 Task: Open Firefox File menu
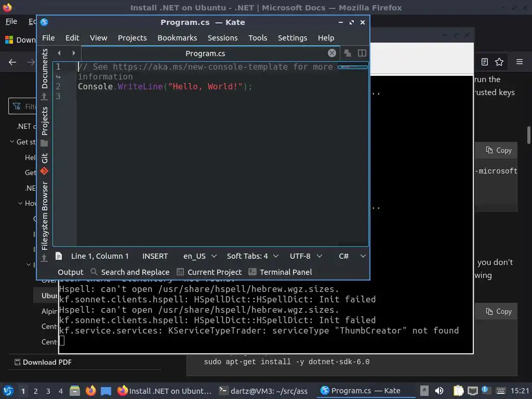click(x=11, y=21)
